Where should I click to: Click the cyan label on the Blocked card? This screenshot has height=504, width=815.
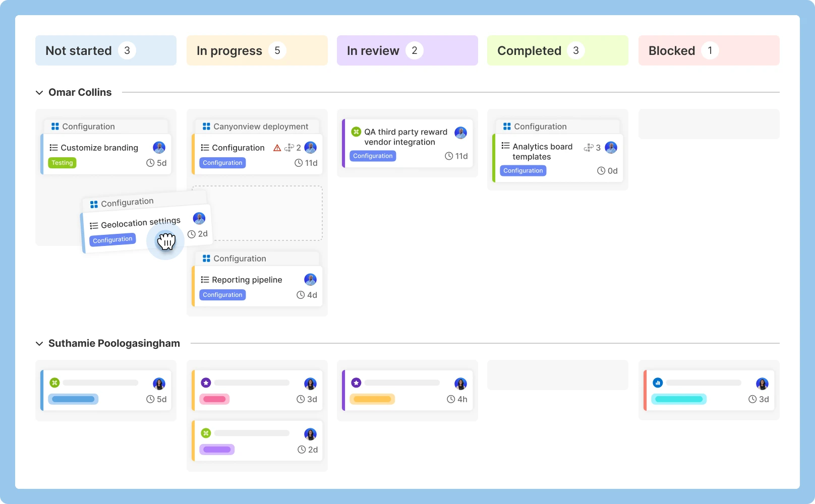pyautogui.click(x=678, y=399)
